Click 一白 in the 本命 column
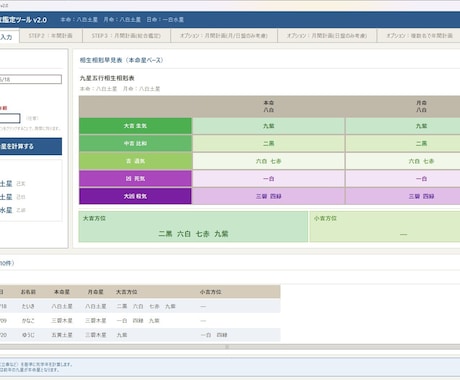Screen dimensions: 460x380 (269, 179)
